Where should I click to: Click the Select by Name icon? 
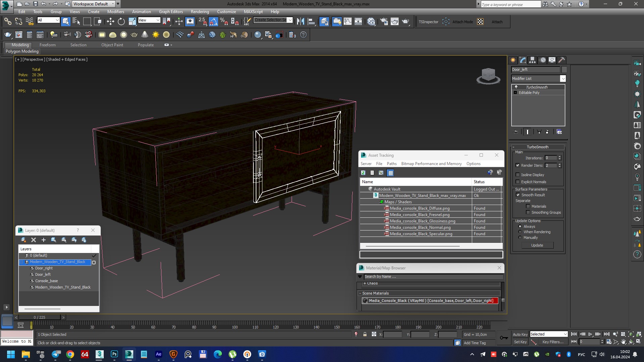coord(76,21)
